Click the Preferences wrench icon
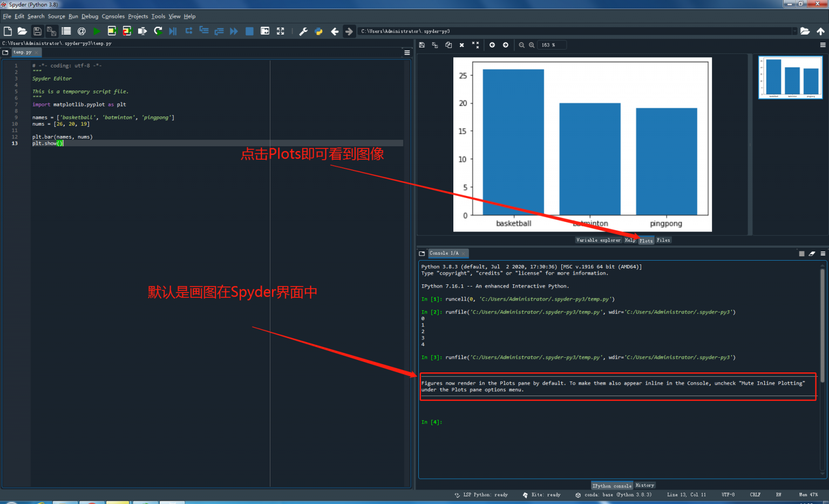Screen dimensions: 829x504 pos(303,31)
